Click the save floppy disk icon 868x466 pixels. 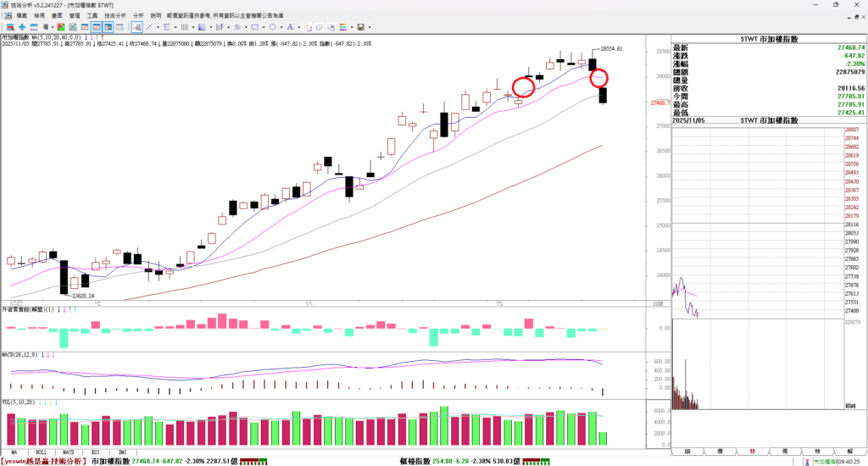pyautogui.click(x=360, y=27)
